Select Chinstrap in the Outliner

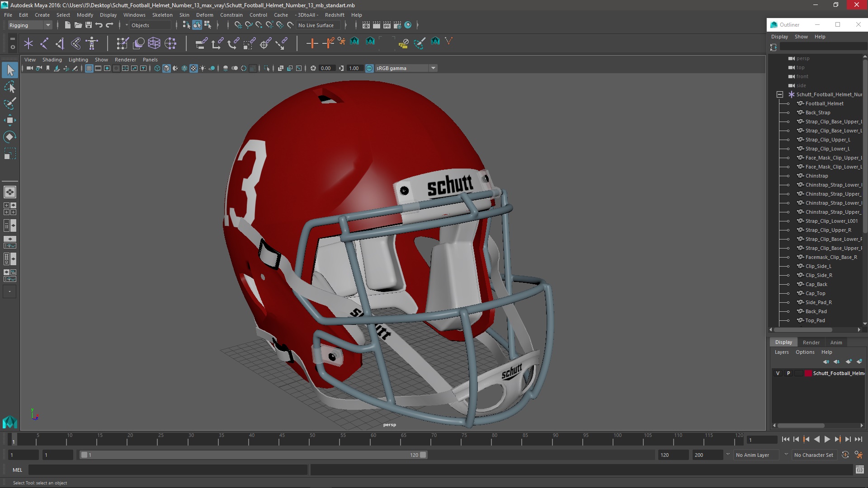click(x=816, y=176)
